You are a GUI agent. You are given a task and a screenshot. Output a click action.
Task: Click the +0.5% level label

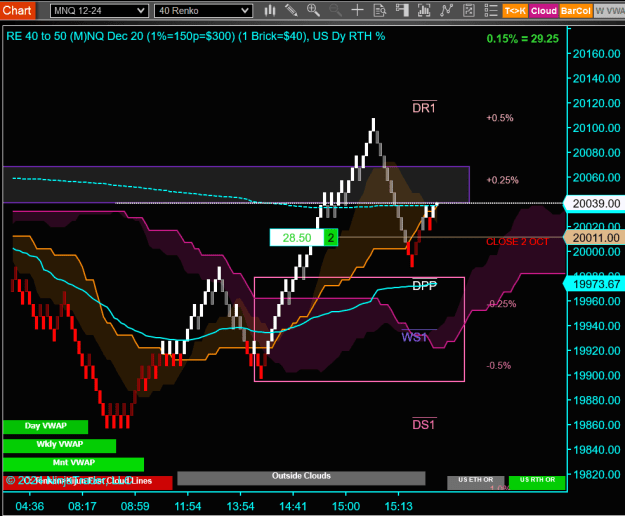(500, 118)
